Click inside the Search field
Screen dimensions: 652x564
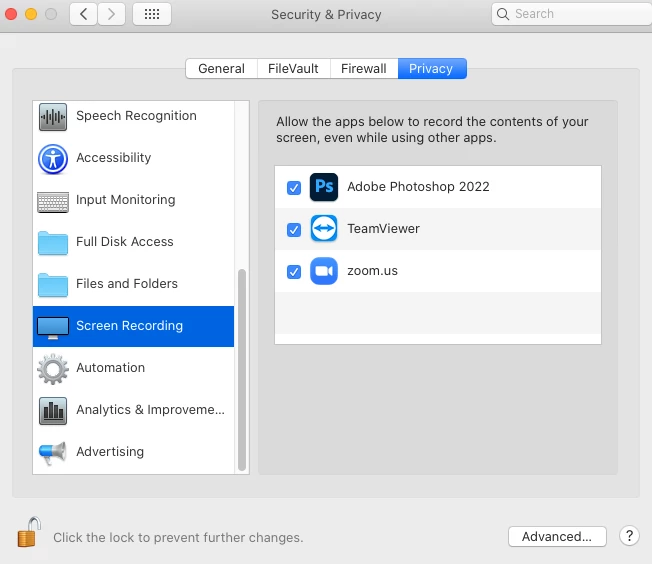point(574,14)
